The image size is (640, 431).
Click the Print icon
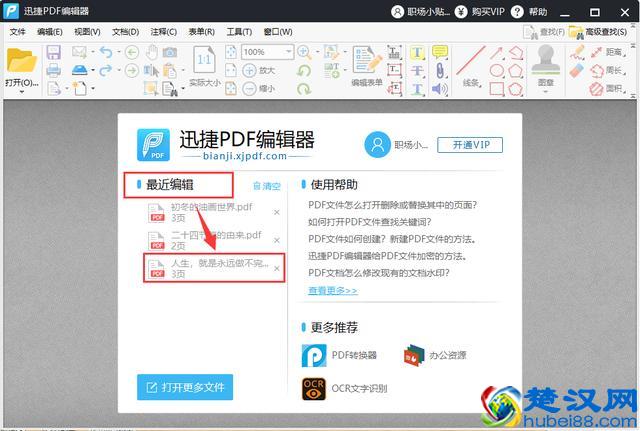[x=53, y=70]
